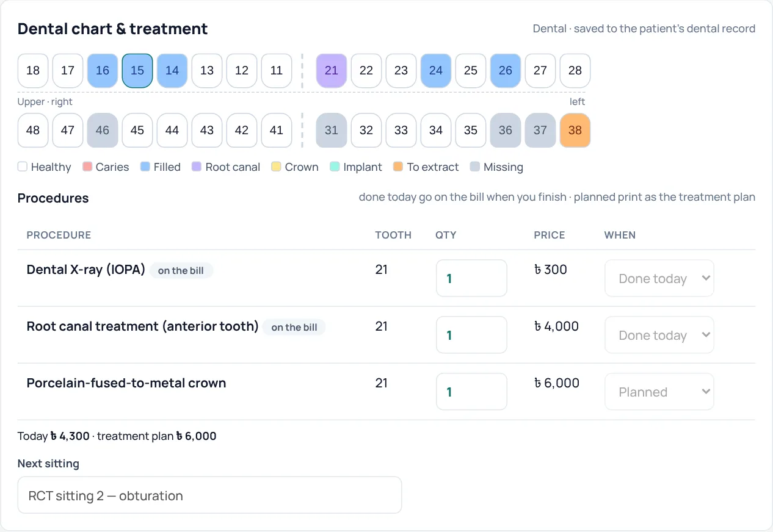Viewport: 773px width, 532px height.
Task: Click the Caries legend swatch
Action: [x=87, y=167]
